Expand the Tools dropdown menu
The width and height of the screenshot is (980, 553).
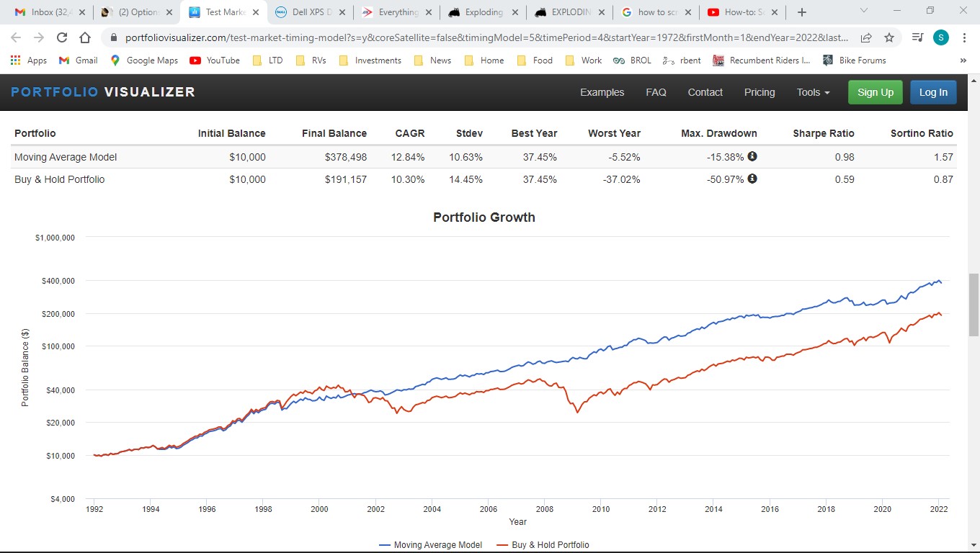pyautogui.click(x=813, y=92)
